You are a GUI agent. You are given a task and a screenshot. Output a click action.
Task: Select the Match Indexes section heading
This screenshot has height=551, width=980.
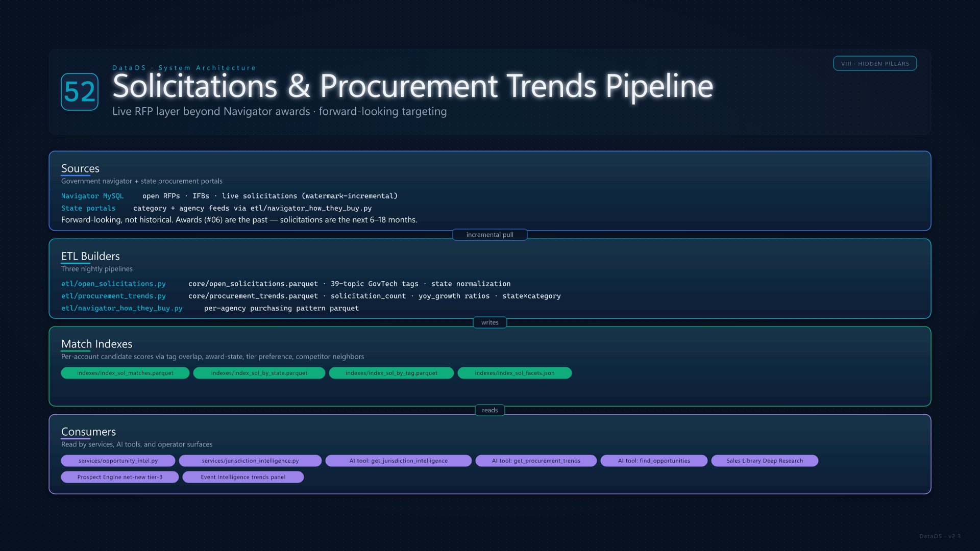pos(96,344)
